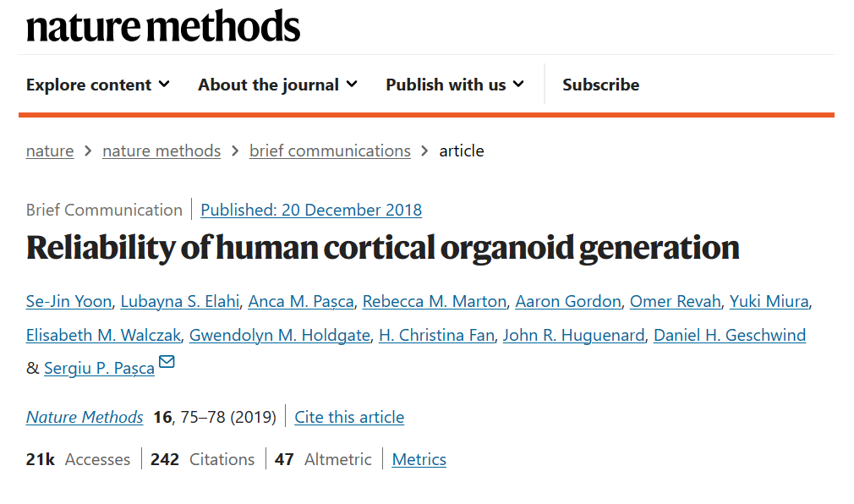
Task: Click author John R. Huguenard
Action: coord(573,335)
